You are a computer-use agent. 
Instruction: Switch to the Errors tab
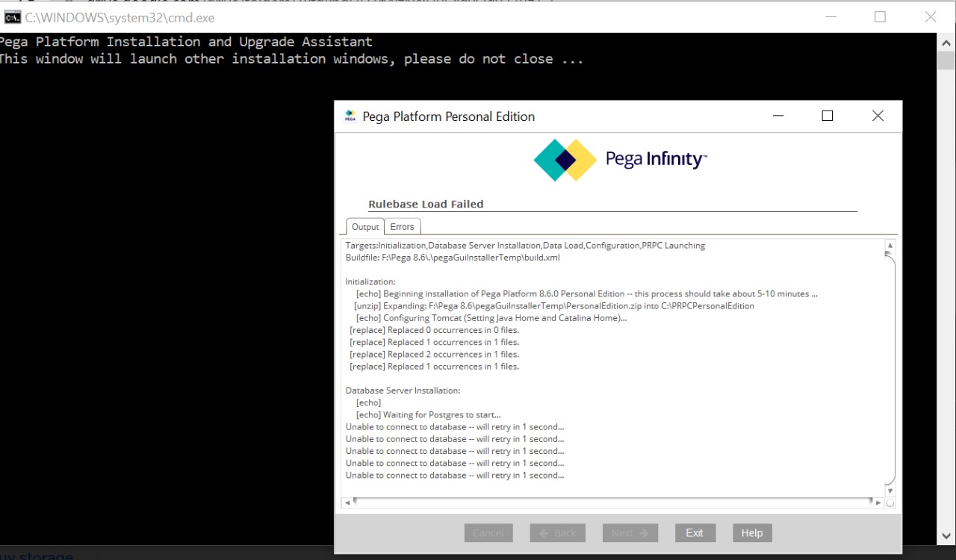tap(402, 226)
